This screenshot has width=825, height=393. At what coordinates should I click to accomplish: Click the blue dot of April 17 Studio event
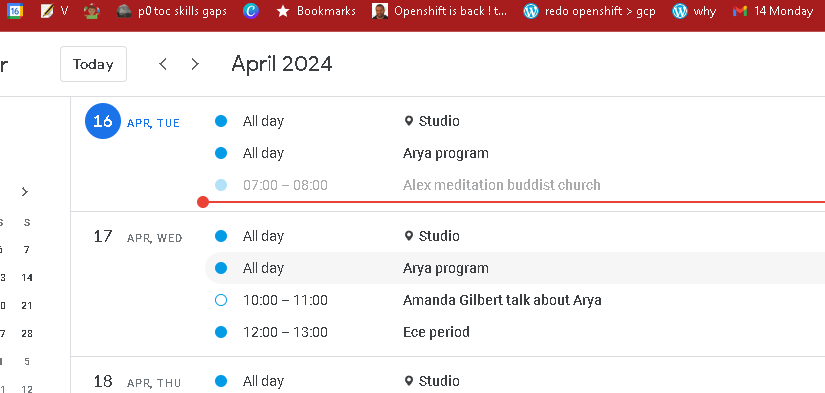coord(221,236)
